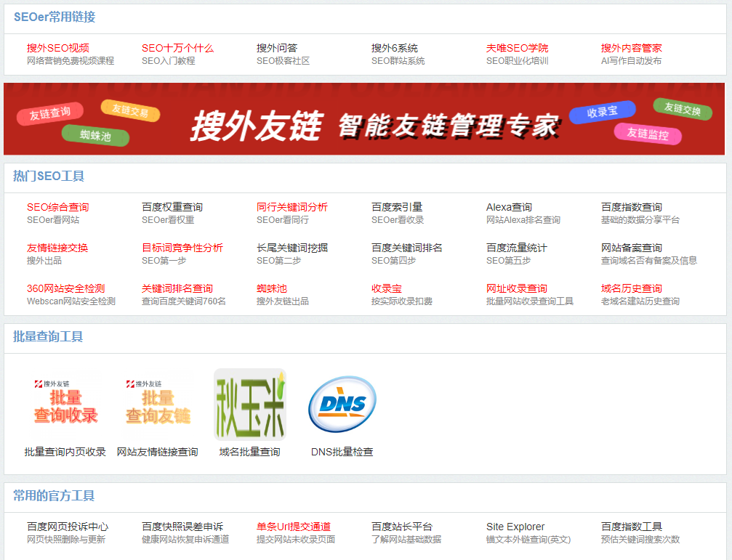Open 百度索引量 link
732x560 pixels.
pyautogui.click(x=397, y=207)
